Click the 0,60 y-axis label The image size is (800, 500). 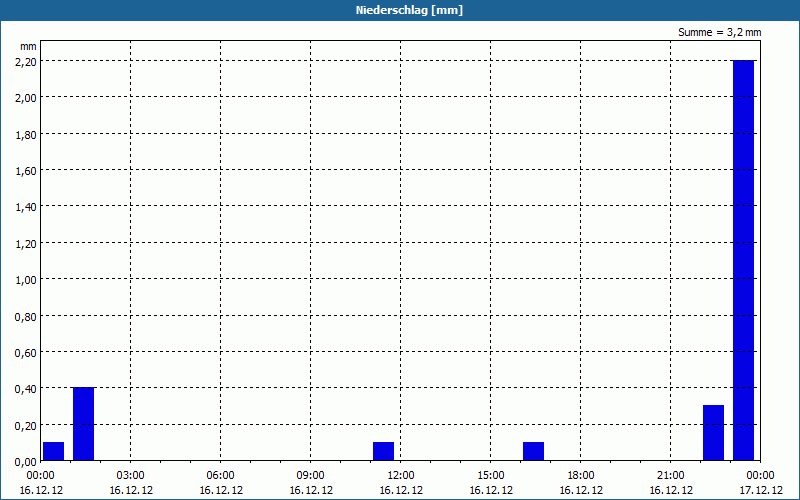26,353
